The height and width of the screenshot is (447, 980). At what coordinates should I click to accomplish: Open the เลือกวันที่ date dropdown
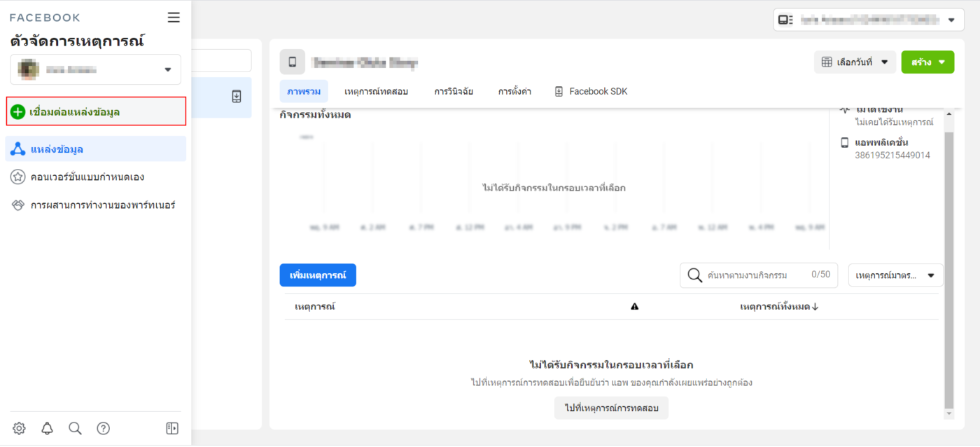[x=855, y=62]
